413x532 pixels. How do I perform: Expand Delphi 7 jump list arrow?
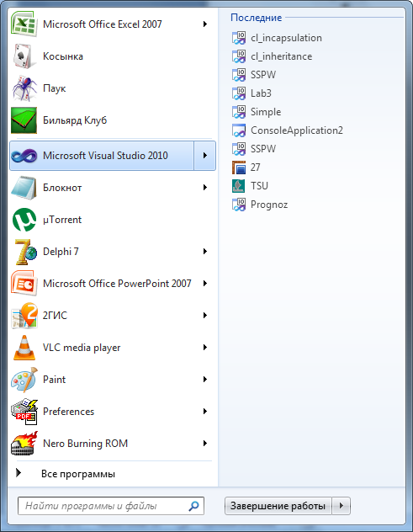(204, 252)
